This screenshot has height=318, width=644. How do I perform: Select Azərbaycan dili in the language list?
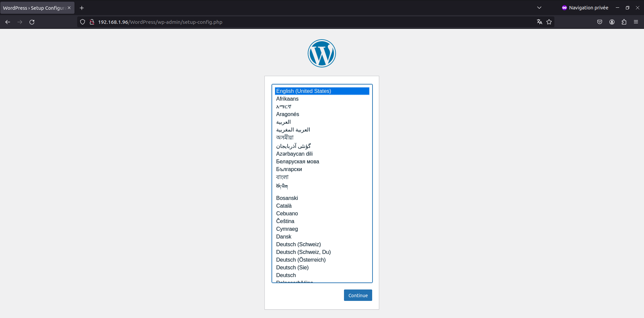point(294,154)
